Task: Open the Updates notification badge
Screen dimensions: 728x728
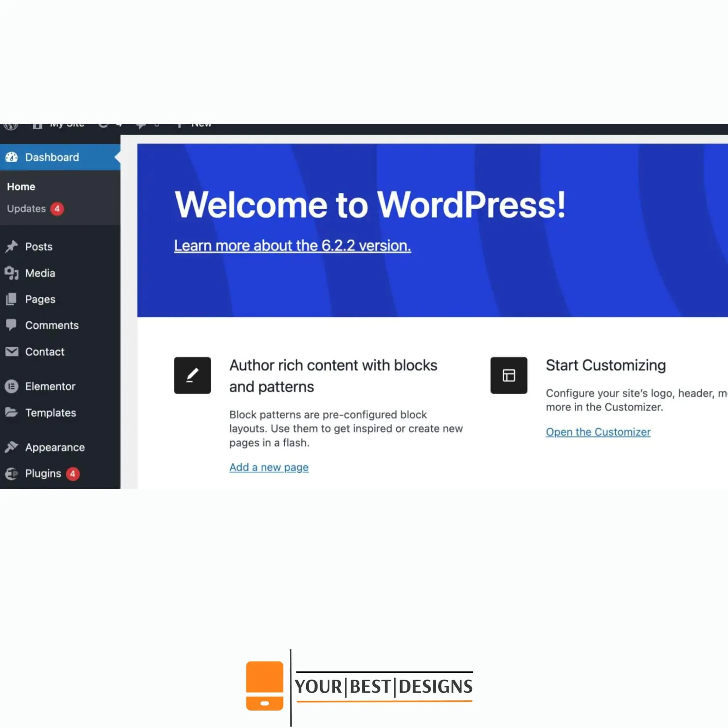Action: [57, 209]
